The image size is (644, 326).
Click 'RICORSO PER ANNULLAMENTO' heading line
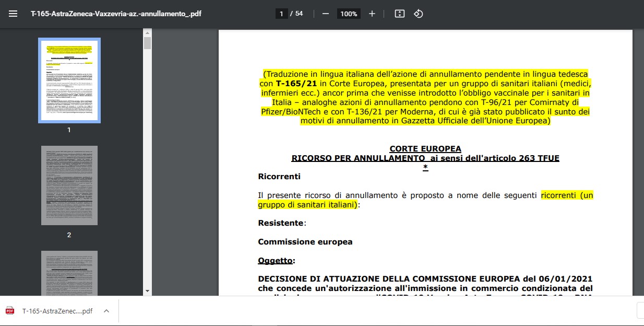[x=425, y=158]
